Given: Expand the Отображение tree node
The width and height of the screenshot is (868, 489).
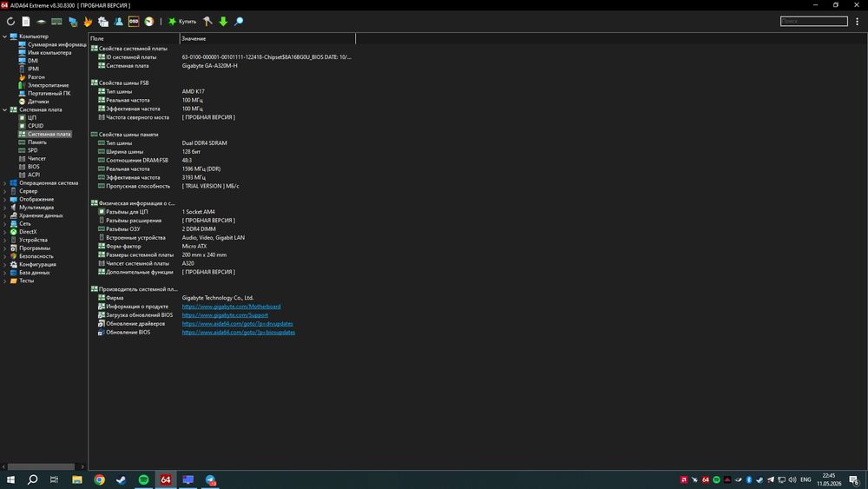Looking at the screenshot, I should click(x=5, y=200).
